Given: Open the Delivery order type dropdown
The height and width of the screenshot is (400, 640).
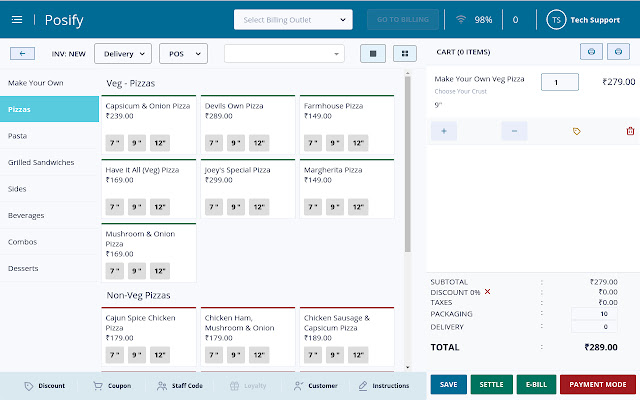Looking at the screenshot, I should pos(122,53).
